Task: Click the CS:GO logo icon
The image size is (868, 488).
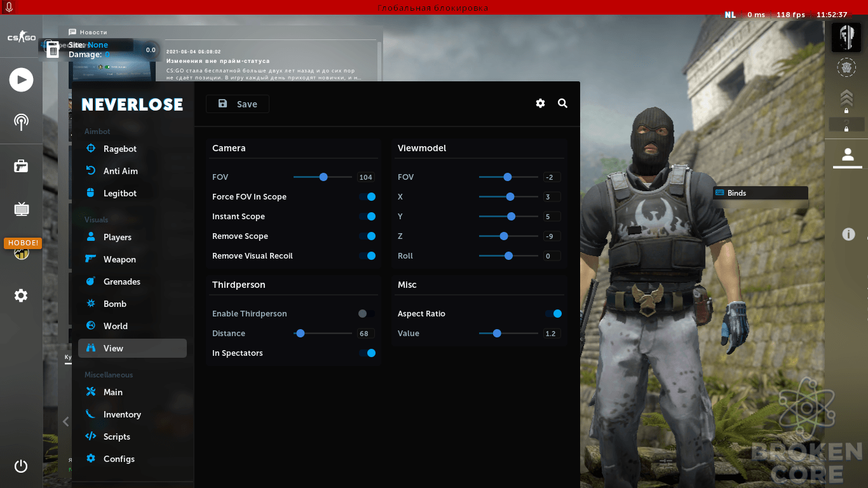Action: [x=21, y=37]
